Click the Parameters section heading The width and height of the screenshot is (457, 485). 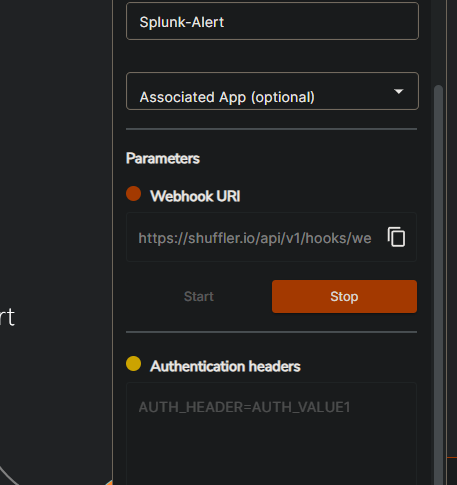coord(163,158)
